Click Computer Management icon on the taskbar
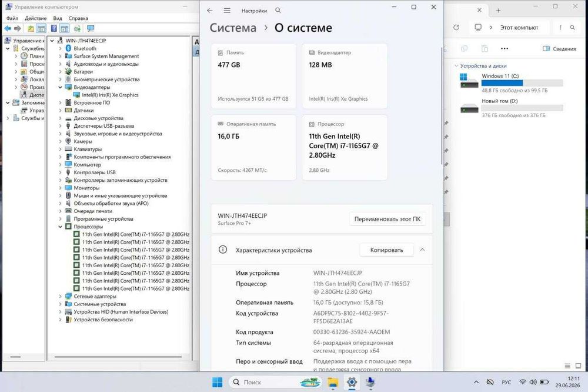588x392 pixels. (x=370, y=382)
